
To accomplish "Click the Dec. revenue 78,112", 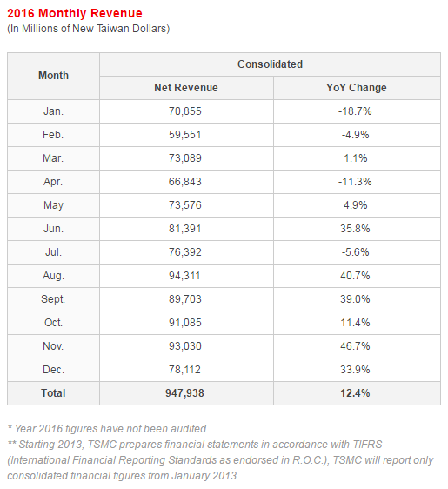I will pos(184,370).
